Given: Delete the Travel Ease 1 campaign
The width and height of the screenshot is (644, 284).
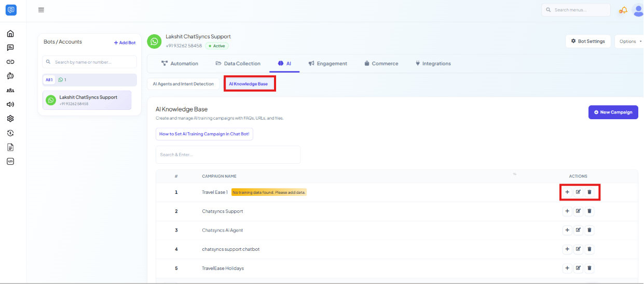Looking at the screenshot, I should pyautogui.click(x=590, y=192).
